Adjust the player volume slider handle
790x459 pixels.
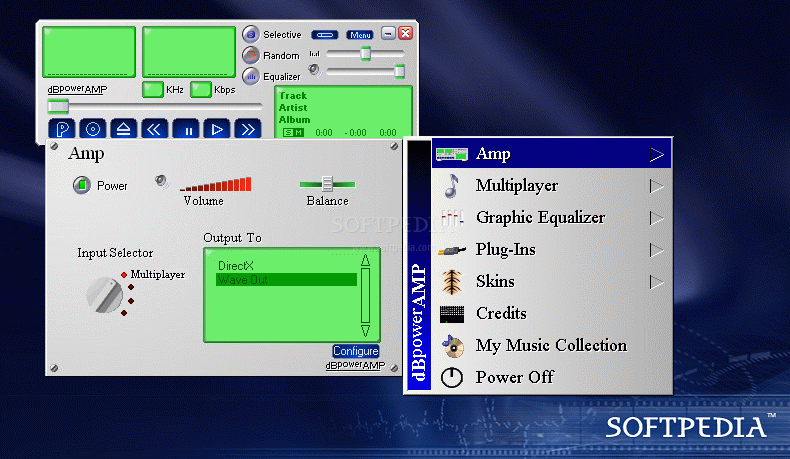(x=400, y=72)
